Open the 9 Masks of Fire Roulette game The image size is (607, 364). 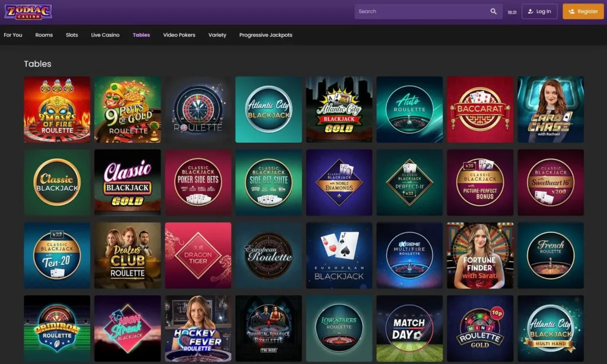coord(57,110)
